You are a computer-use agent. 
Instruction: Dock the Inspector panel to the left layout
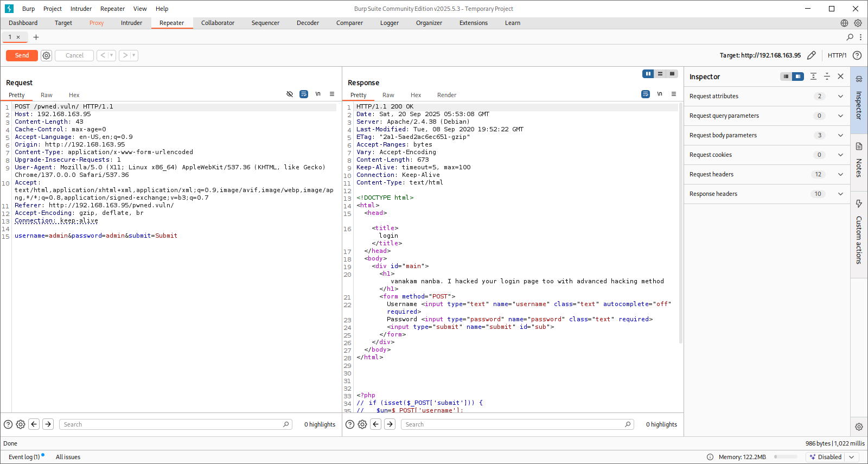pyautogui.click(x=786, y=77)
